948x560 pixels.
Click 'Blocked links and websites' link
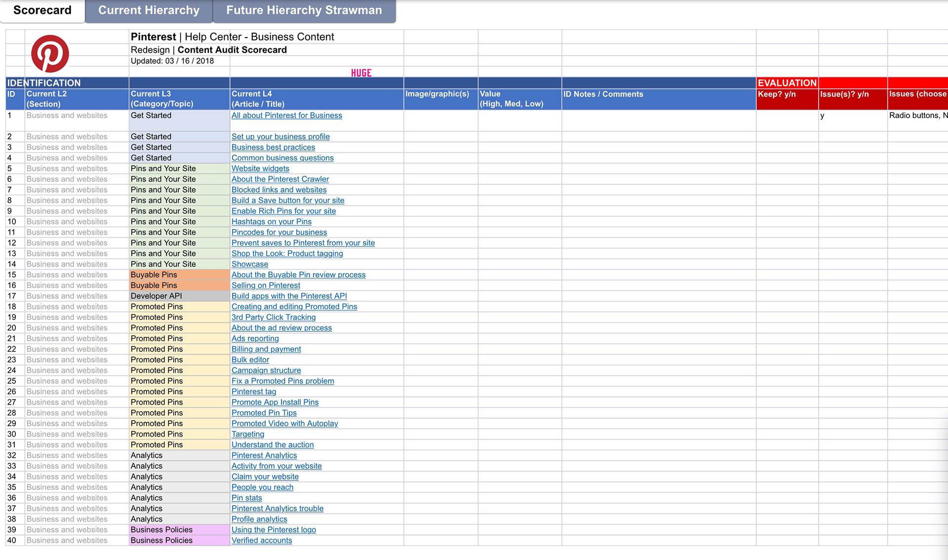279,190
